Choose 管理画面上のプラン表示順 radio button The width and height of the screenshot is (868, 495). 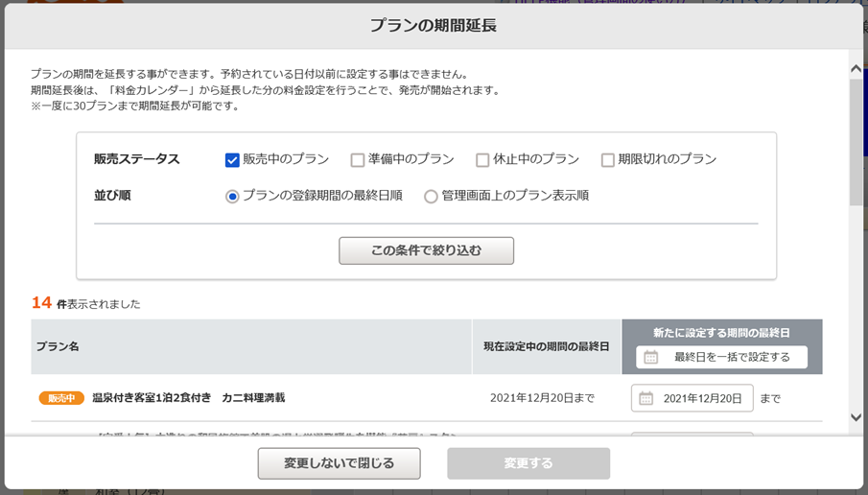(431, 196)
